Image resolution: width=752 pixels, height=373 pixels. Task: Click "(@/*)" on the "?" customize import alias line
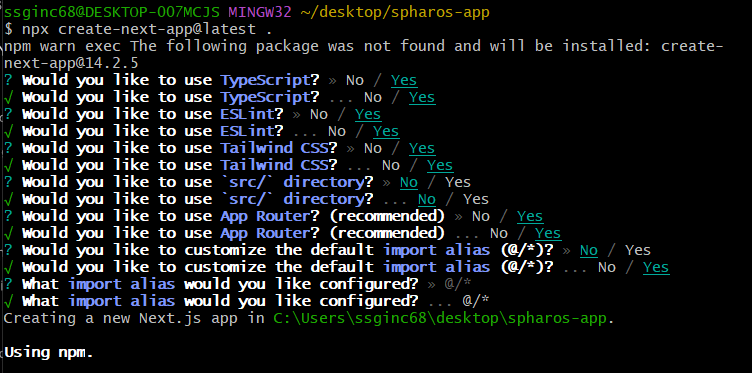pyautogui.click(x=523, y=251)
